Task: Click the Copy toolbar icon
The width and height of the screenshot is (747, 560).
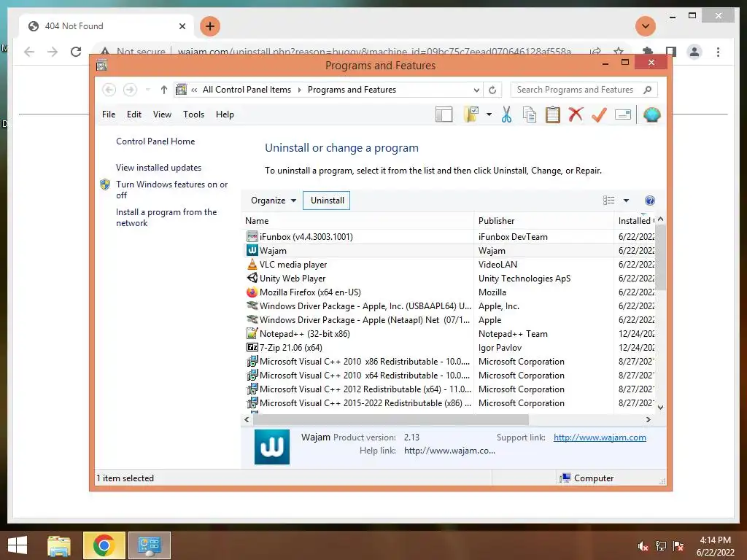Action: point(530,114)
